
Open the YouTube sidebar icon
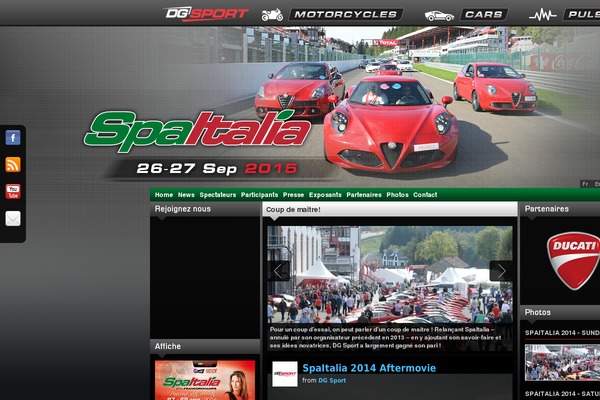[13, 191]
